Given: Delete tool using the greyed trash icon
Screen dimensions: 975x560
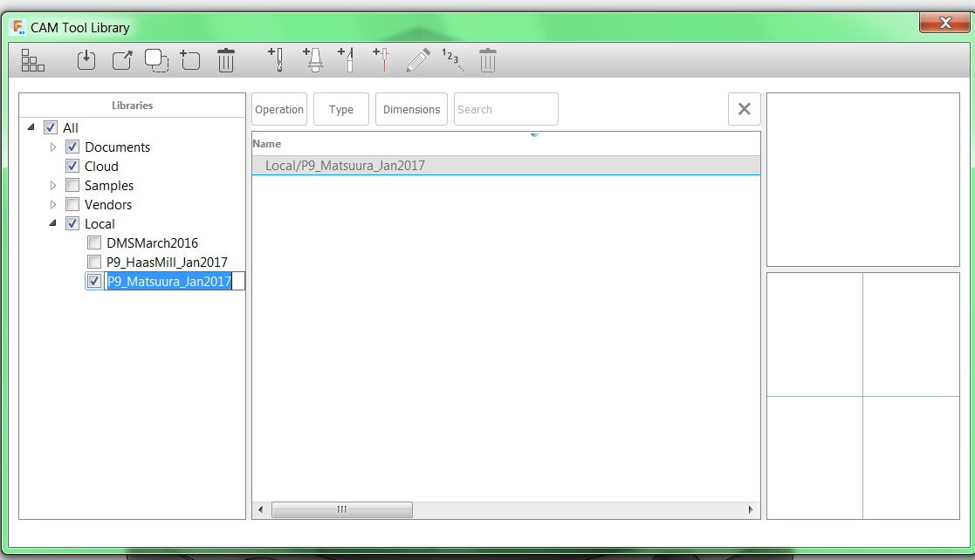Looking at the screenshot, I should coord(487,60).
